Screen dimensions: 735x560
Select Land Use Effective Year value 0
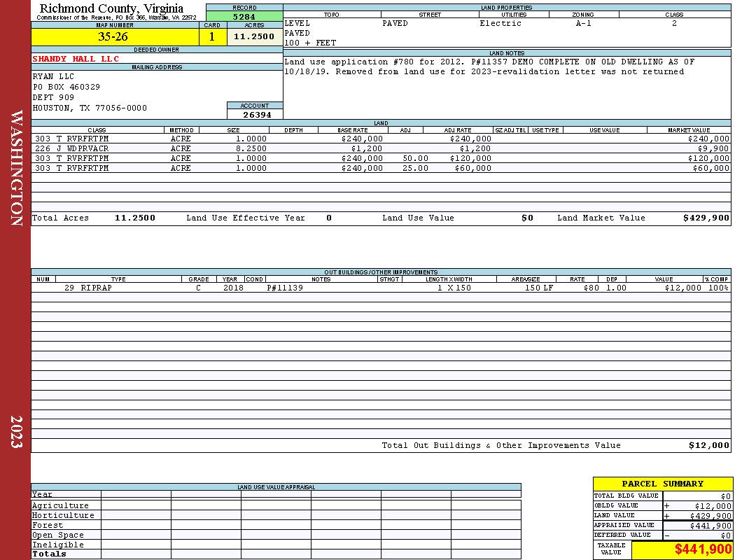329,218
